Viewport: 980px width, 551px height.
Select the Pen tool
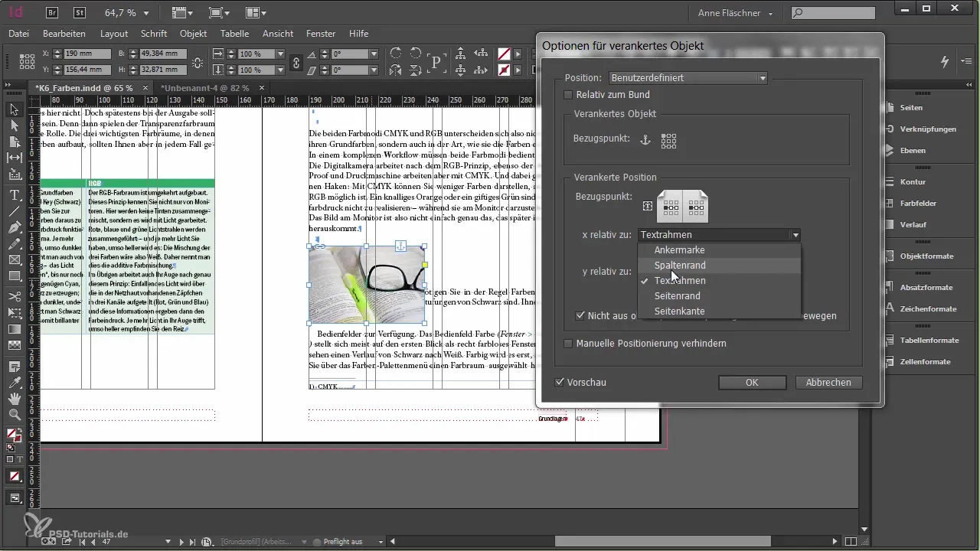[14, 227]
